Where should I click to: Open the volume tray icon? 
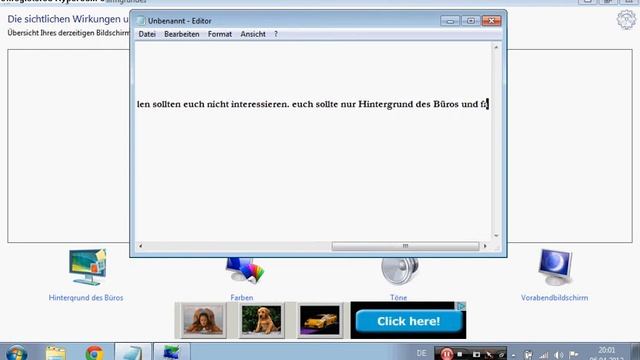pyautogui.click(x=559, y=355)
